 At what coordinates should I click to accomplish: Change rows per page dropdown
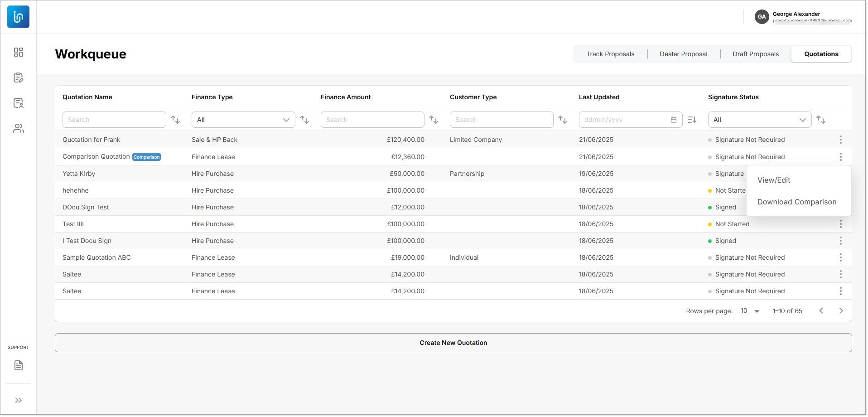(x=750, y=311)
